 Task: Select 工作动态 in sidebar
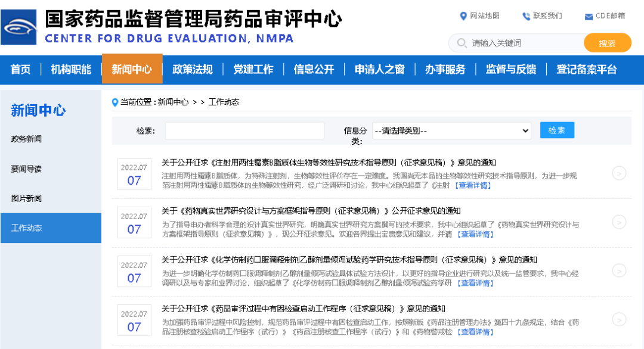[x=51, y=228]
